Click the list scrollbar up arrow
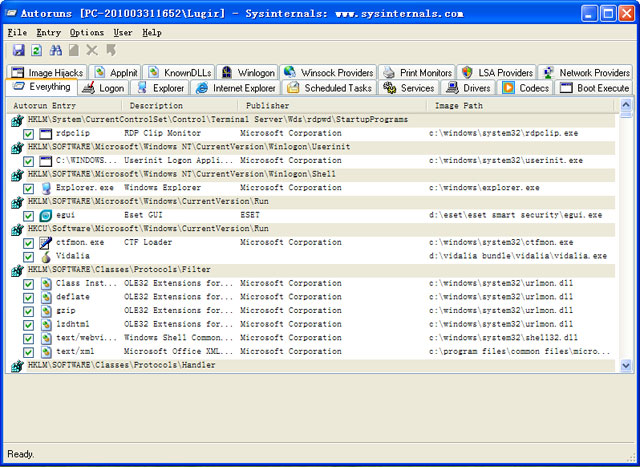Screen dimensions: 640x467 click(626, 105)
